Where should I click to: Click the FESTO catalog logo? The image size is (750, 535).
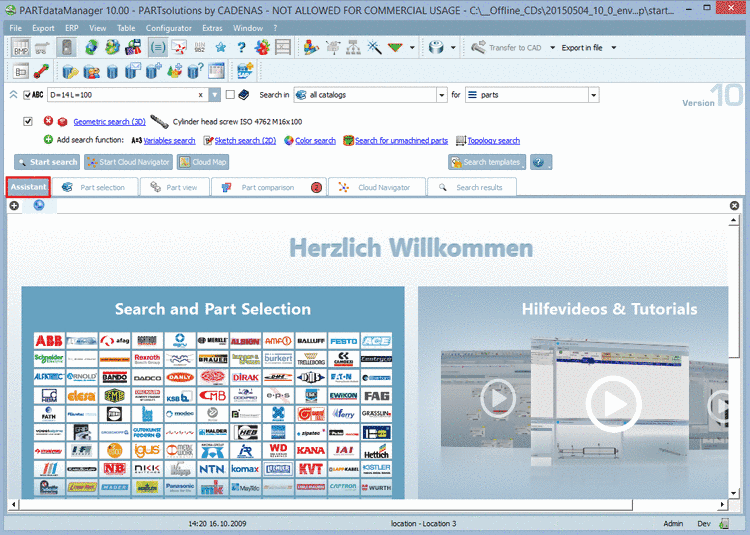pos(343,341)
